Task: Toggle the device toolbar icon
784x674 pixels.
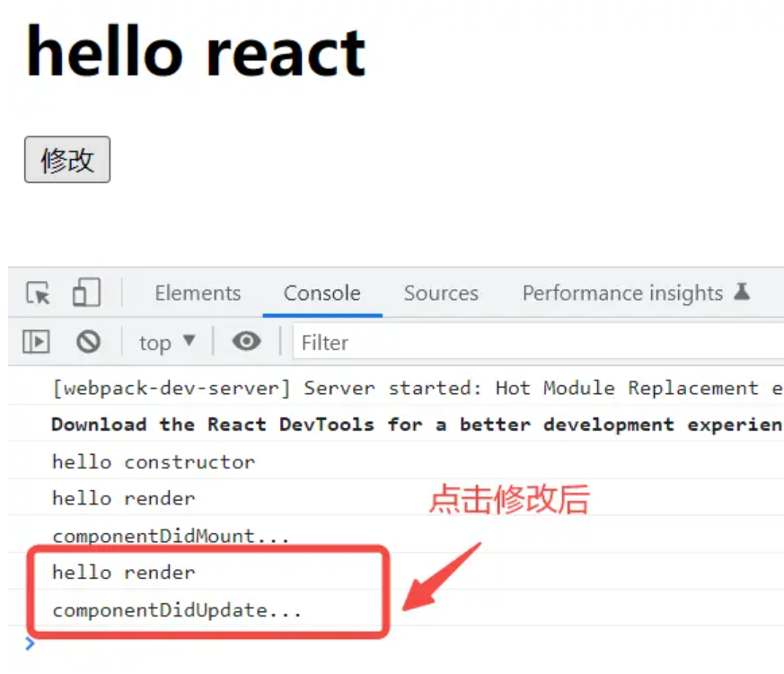Action: coord(86,292)
